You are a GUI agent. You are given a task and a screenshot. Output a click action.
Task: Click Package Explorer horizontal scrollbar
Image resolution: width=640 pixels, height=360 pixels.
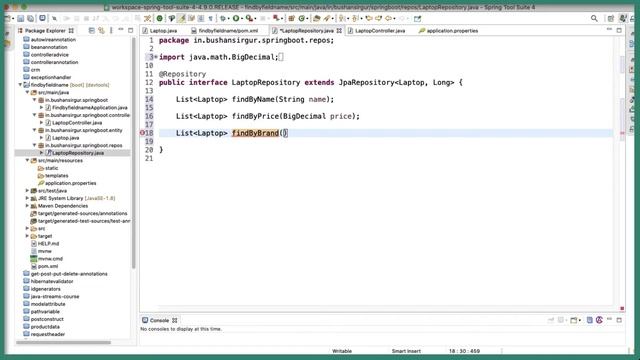click(x=63, y=342)
